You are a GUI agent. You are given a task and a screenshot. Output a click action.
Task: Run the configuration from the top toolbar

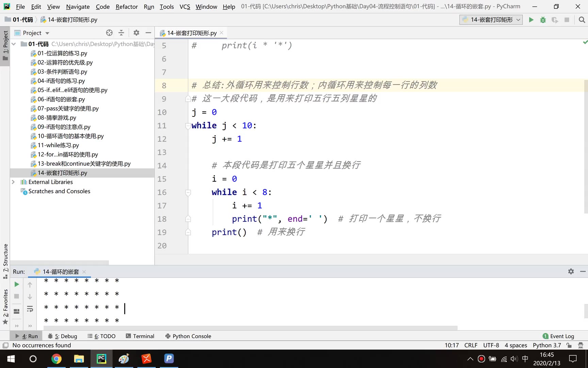tap(531, 20)
